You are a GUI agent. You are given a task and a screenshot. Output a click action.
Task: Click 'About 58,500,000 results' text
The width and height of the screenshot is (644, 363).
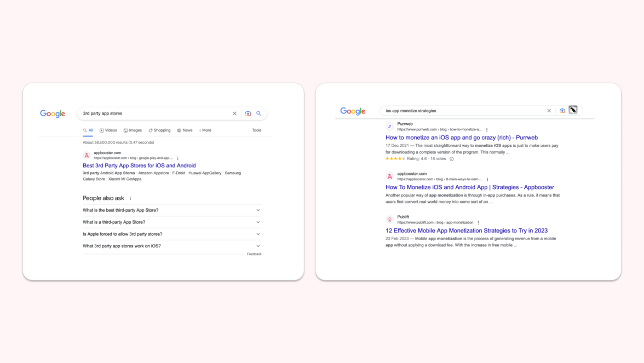click(118, 142)
